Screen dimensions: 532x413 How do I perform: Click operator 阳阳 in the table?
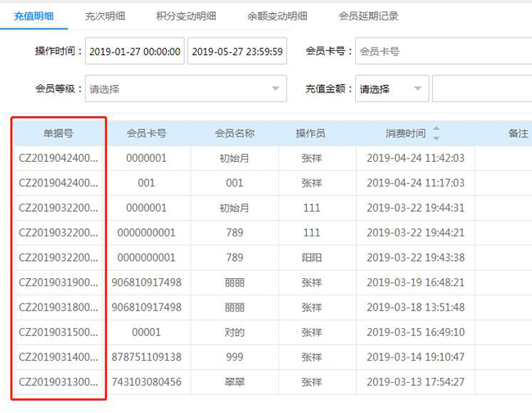312,258
